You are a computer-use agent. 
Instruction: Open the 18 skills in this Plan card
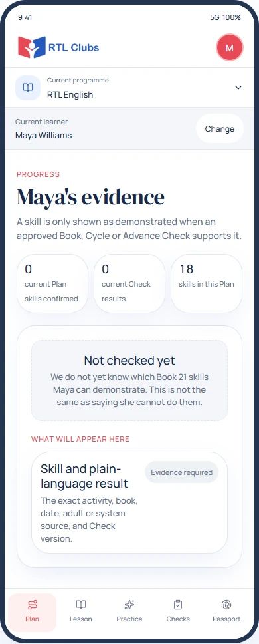tap(207, 284)
